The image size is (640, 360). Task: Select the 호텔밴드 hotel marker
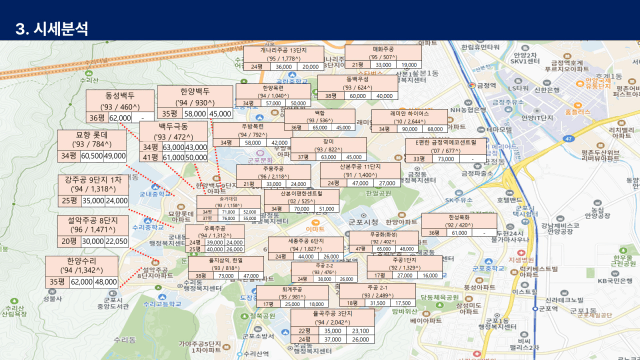(x=509, y=193)
